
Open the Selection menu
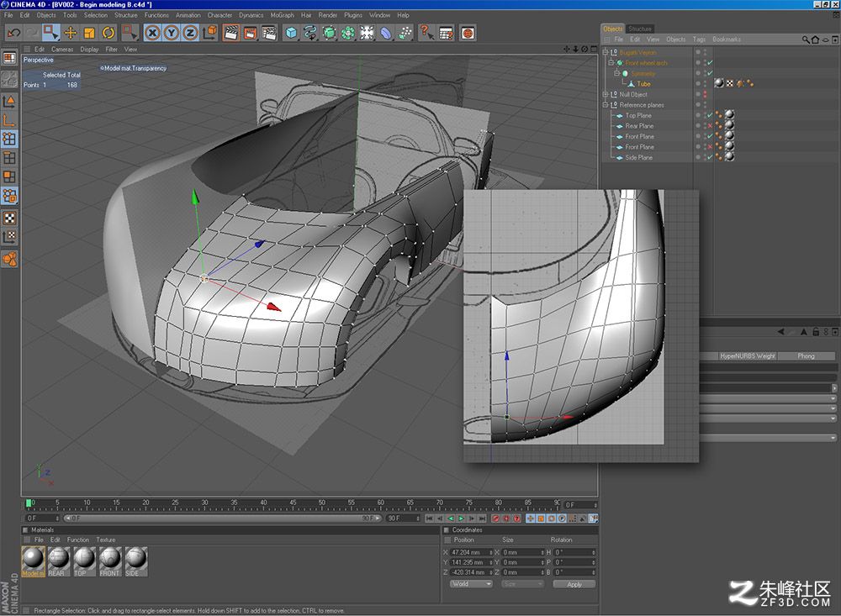[96, 15]
